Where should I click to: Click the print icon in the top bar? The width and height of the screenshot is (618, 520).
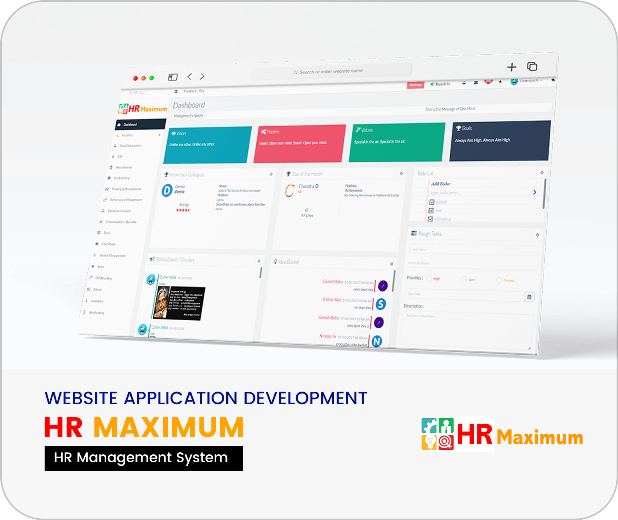click(464, 83)
